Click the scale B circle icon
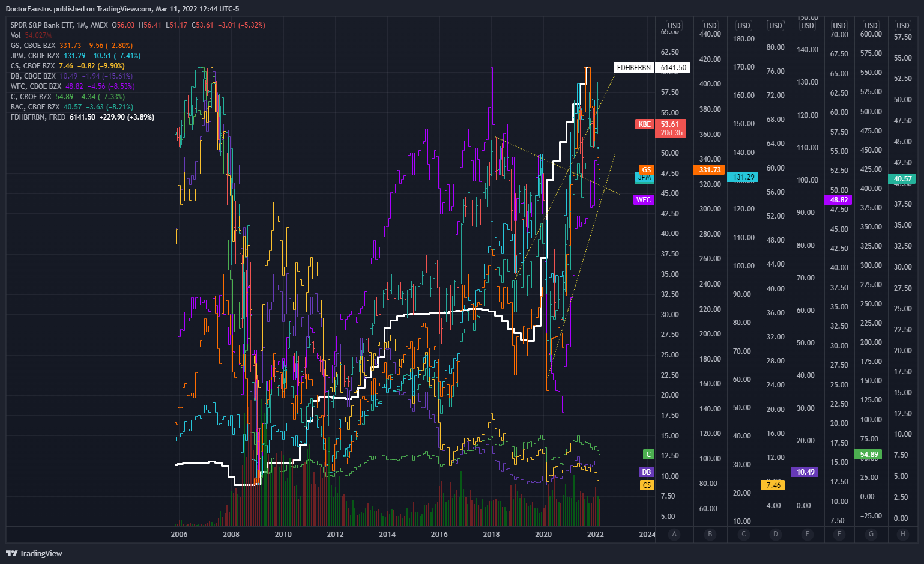 [x=710, y=534]
